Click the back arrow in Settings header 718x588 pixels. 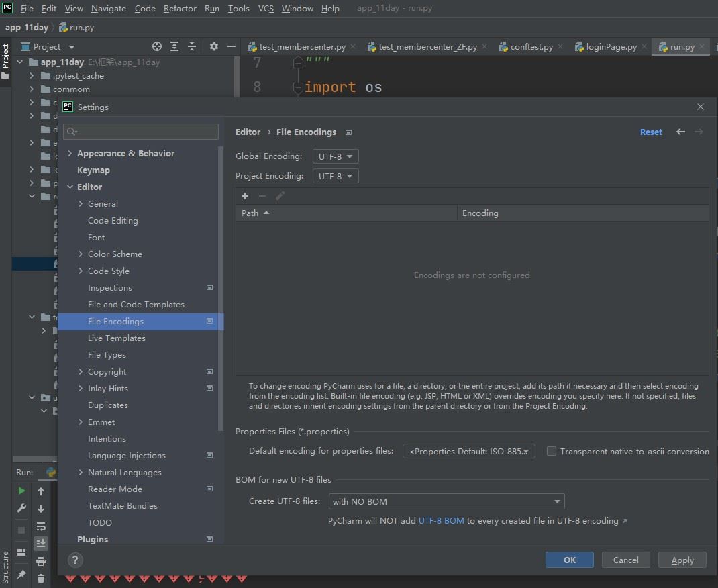click(x=680, y=132)
